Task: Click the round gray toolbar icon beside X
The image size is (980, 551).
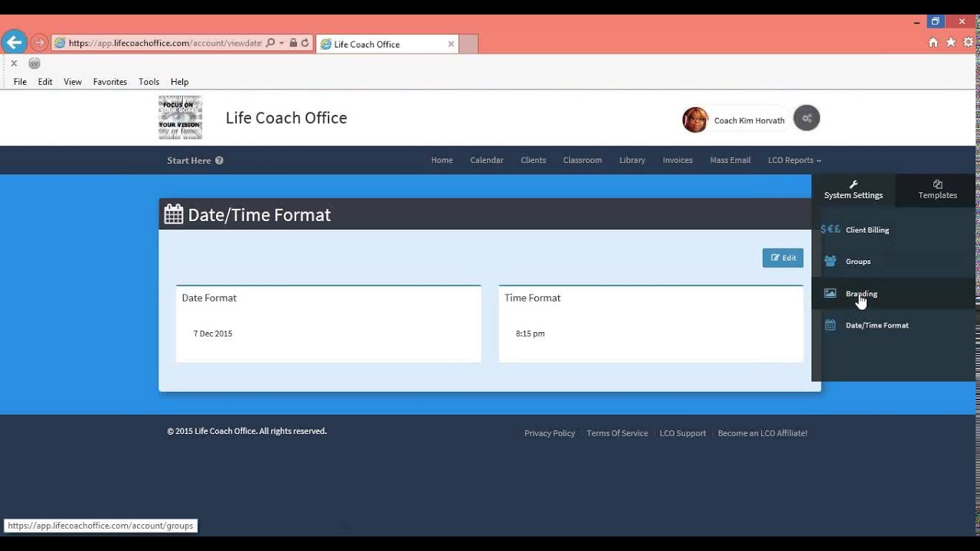Action: click(34, 64)
